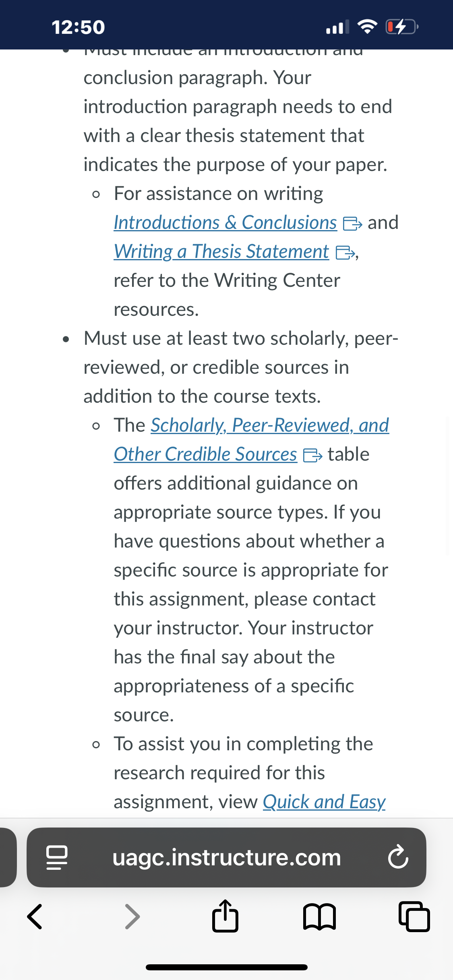
Task: Show all open tabs icon
Action: point(414,917)
